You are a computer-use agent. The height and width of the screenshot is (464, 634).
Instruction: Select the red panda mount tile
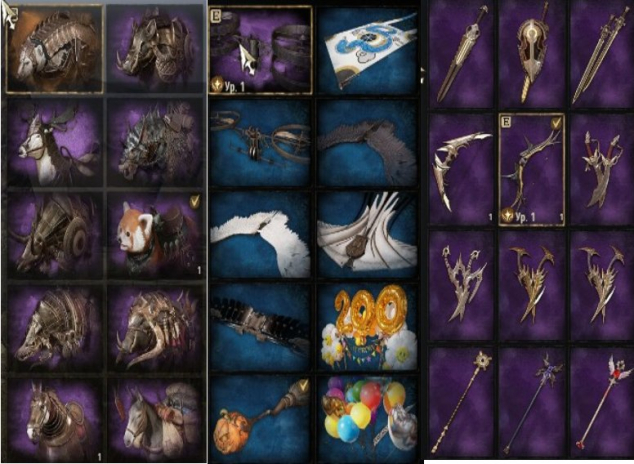click(156, 234)
